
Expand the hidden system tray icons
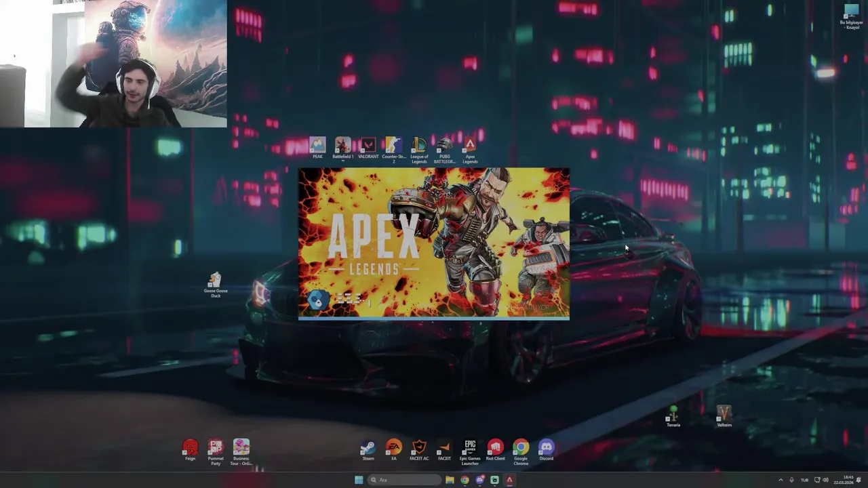click(x=781, y=480)
